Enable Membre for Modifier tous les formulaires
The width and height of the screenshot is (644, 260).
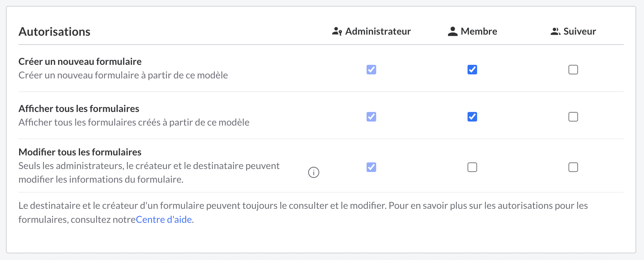472,167
